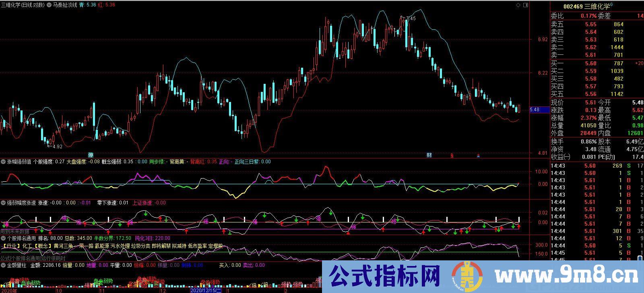Click the 最低 5.47 value
644x293 pixels.
tap(638, 118)
